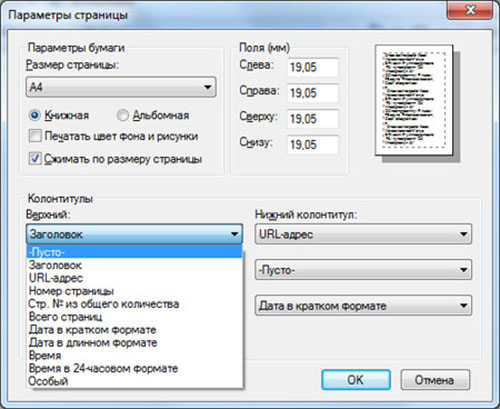The height and width of the screenshot is (409, 500).
Task: Choose -Пусто- in the open header list
Action: [134, 252]
